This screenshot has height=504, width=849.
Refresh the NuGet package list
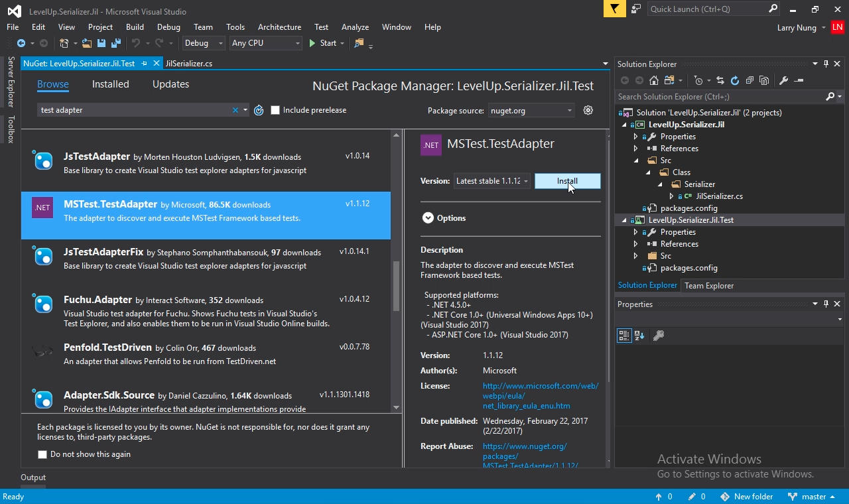point(259,110)
